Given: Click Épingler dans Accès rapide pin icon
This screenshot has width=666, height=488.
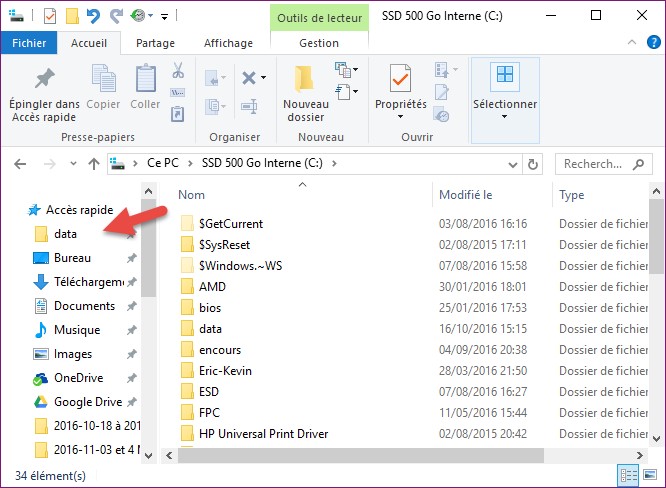Looking at the screenshot, I should (44, 80).
